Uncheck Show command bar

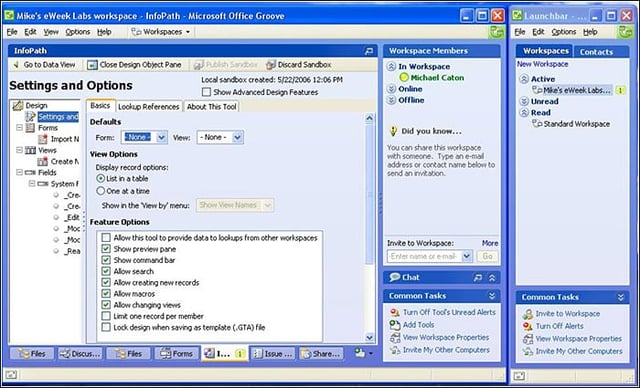[106, 260]
